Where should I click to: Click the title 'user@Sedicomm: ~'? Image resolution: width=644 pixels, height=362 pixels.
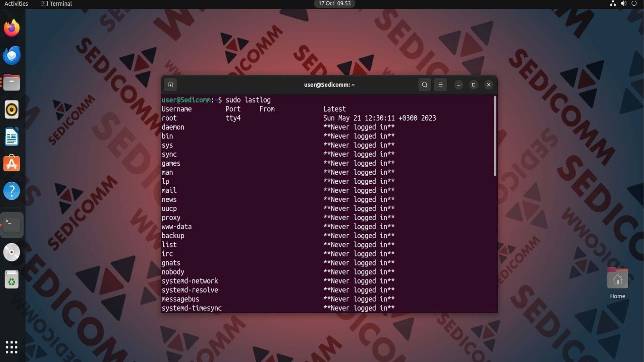(x=329, y=85)
